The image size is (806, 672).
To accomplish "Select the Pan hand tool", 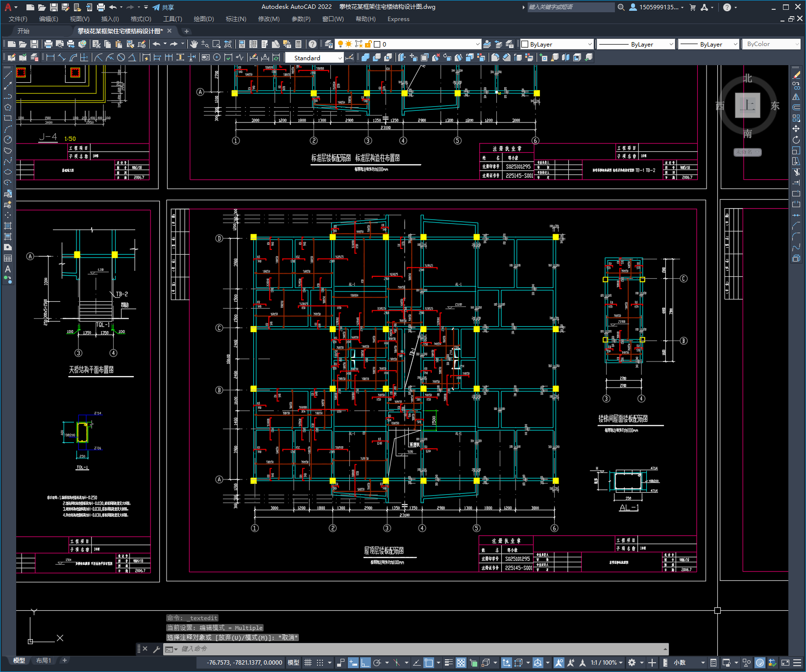I will tap(194, 44).
